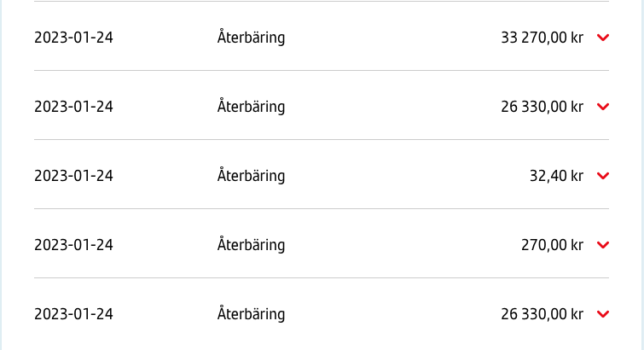644x350 pixels.
Task: Click Återbäring label in the 33 270,00 kr row
Action: [x=251, y=37]
